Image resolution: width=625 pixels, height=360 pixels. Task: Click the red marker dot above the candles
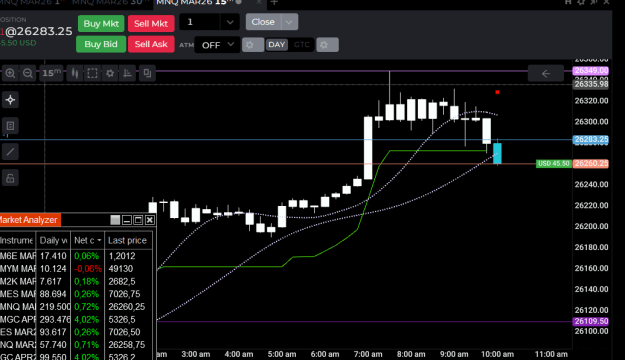pos(497,92)
